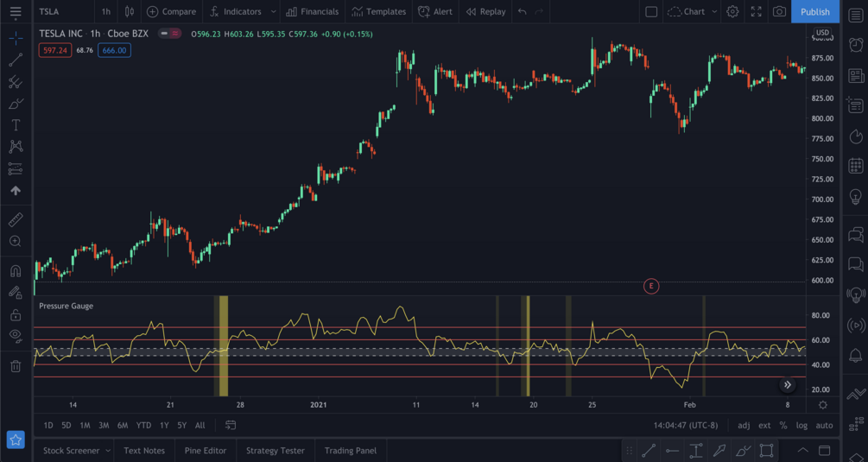Screen dimensions: 868x462
Task: Remove drawings with trash icon
Action: pyautogui.click(x=16, y=366)
